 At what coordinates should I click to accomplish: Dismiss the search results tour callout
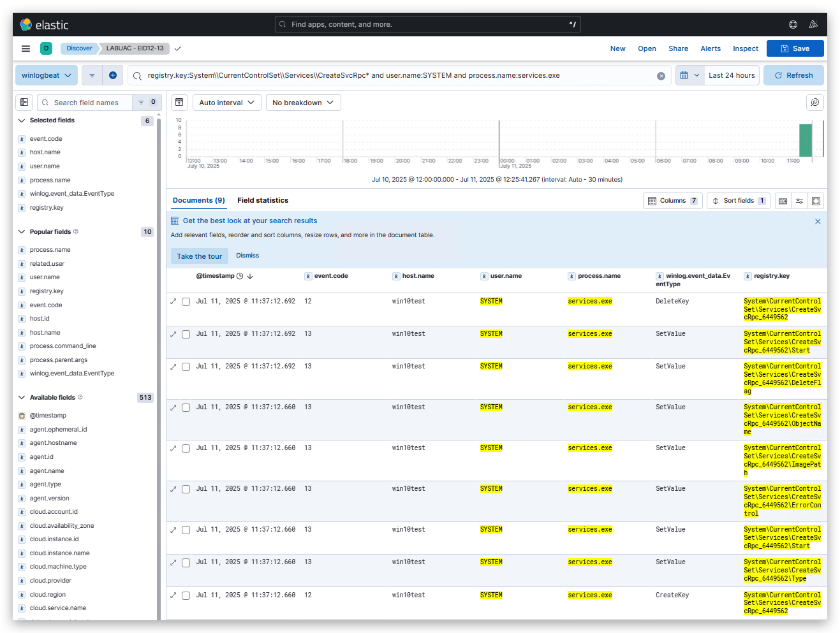[247, 256]
